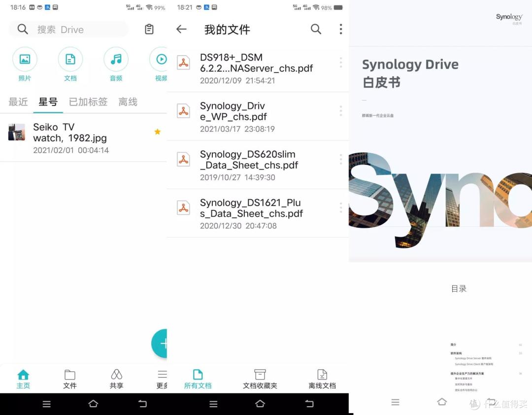Switch to the 离线 tab
This screenshot has width=532, height=415.
tap(128, 102)
